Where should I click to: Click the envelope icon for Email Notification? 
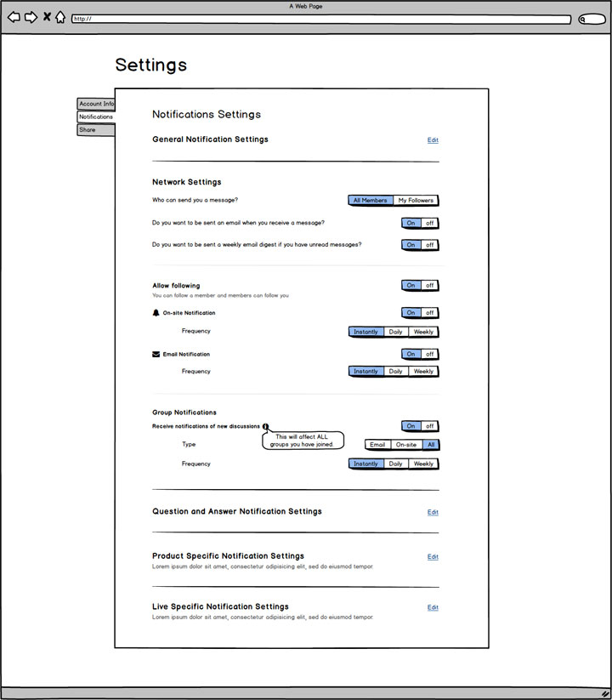156,354
